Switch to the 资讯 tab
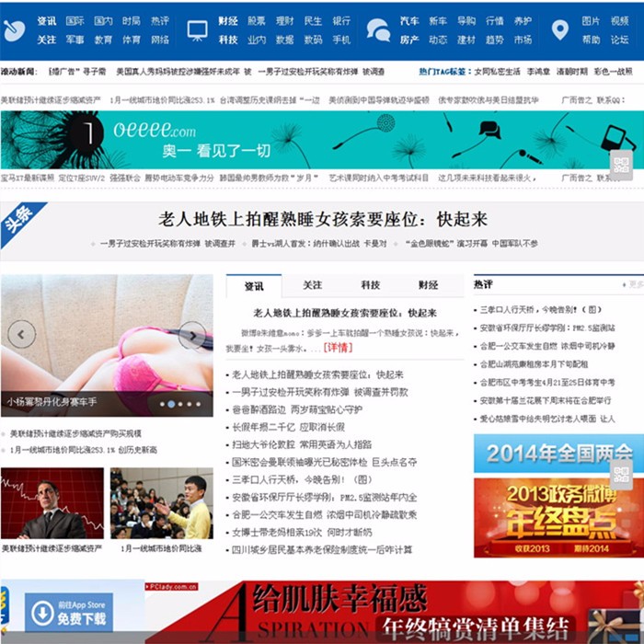 pos(254,286)
